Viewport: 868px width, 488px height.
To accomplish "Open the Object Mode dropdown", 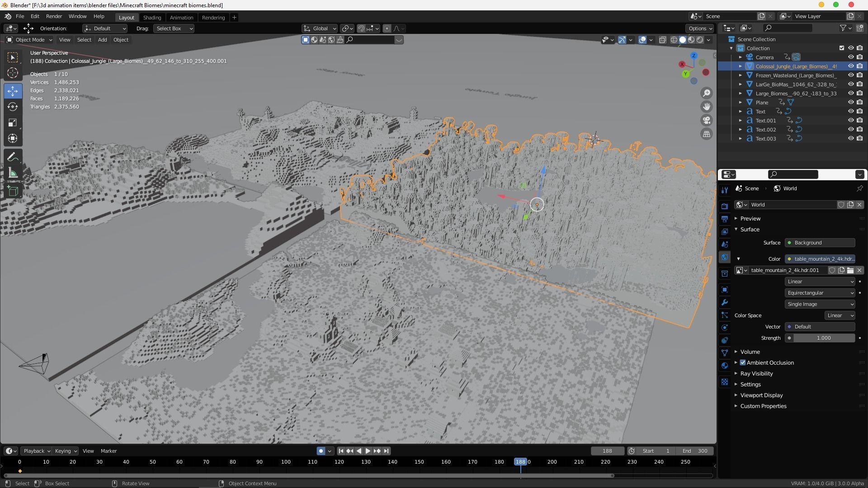I will [x=29, y=40].
